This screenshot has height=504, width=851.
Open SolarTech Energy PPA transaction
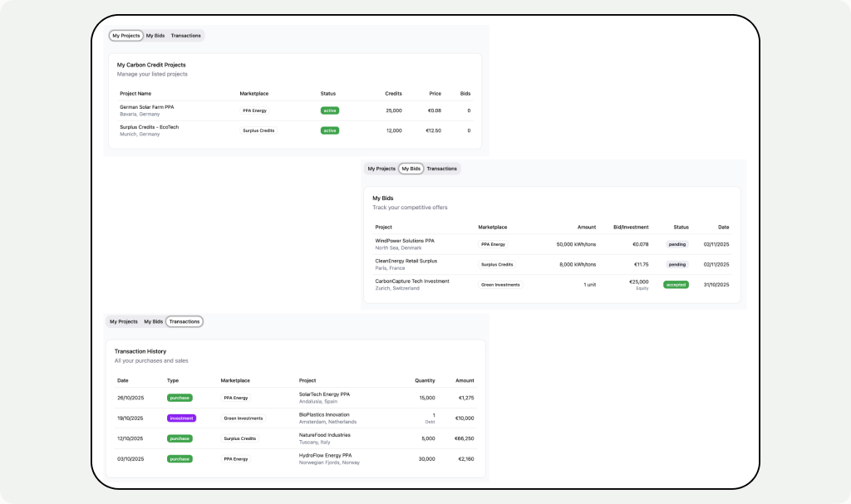click(295, 398)
